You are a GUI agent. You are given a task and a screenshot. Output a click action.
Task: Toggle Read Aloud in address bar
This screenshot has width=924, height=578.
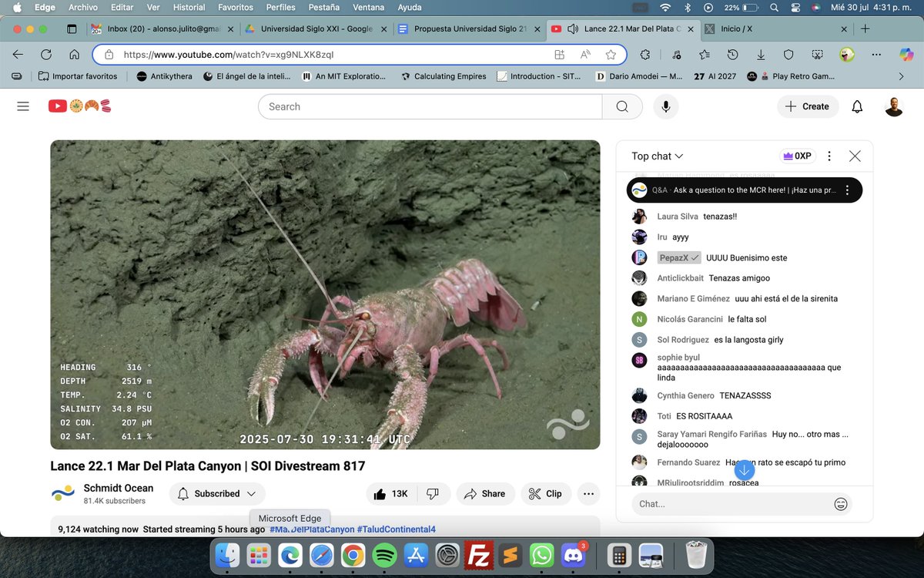[x=585, y=55]
